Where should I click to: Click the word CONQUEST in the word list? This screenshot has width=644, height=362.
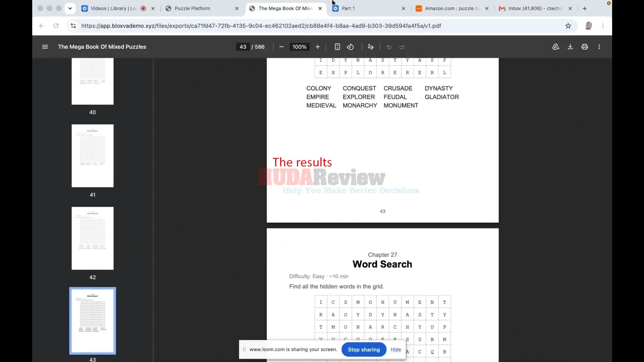tap(359, 88)
